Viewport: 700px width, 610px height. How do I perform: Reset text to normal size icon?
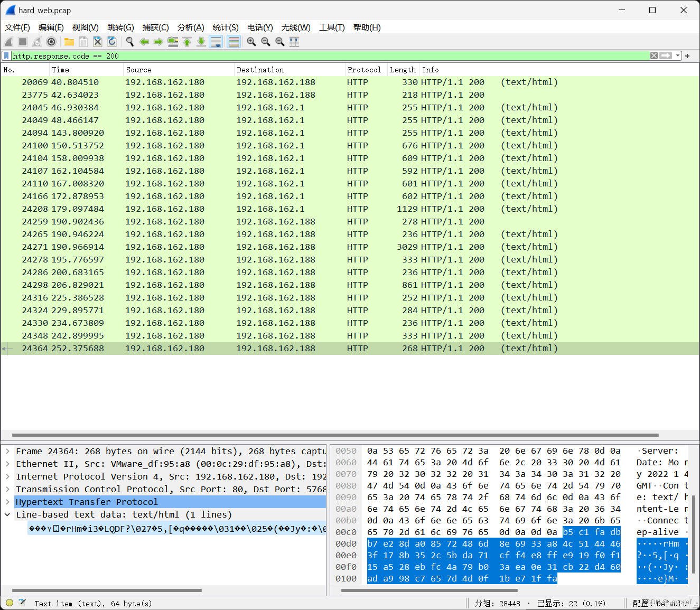[x=280, y=42]
